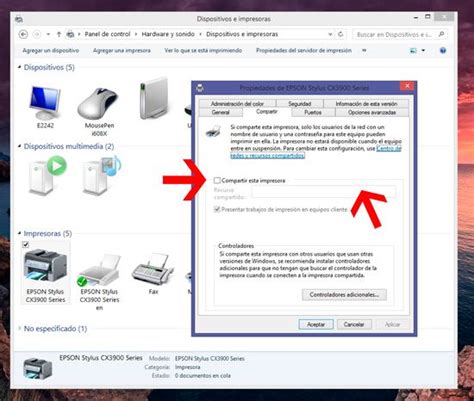The width and height of the screenshot is (474, 401).
Task: Switch to the General tab
Action: point(221,112)
